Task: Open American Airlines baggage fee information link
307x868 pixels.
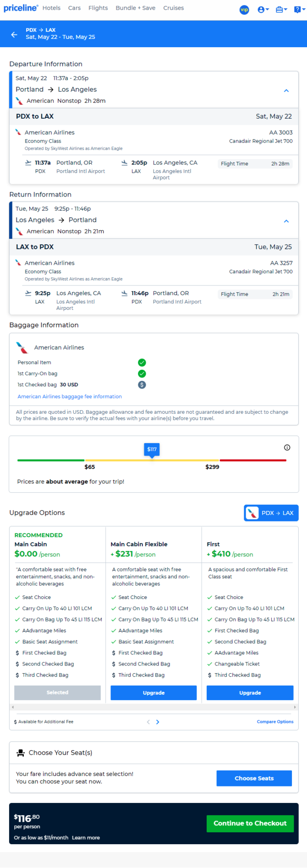Action: 70,396
